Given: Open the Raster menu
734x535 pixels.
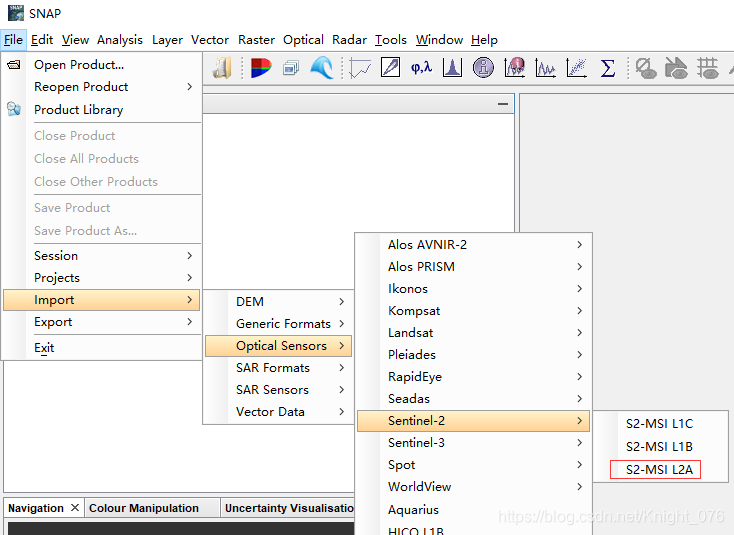Looking at the screenshot, I should coord(256,40).
